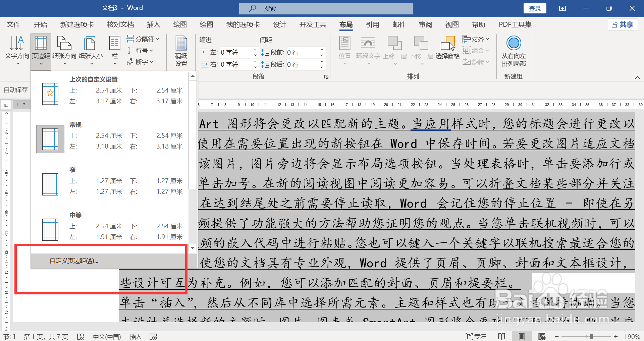Screen dimensions: 644x341
Task: Toggle the Insert (插入) mode indicator
Action: coord(136,337)
